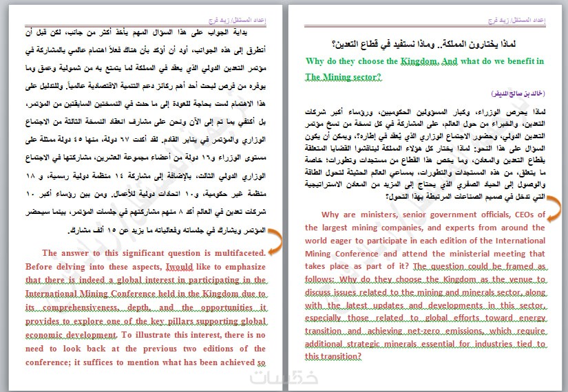This screenshot has width=568, height=392.
Task: Click the line "The answer to this significant question"
Action: (154, 253)
